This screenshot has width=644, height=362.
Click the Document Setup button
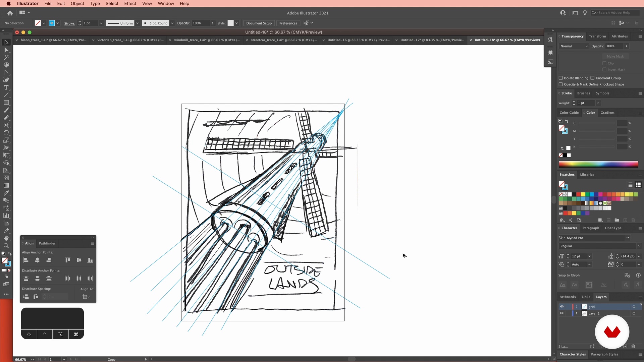pos(259,23)
